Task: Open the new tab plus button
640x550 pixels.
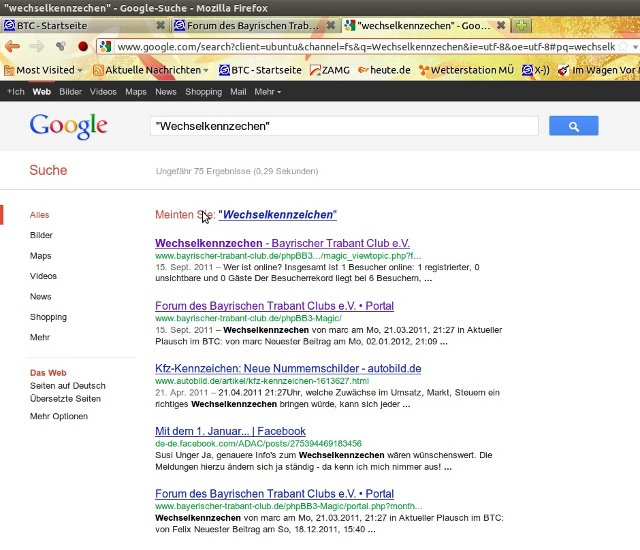Action: click(x=521, y=26)
